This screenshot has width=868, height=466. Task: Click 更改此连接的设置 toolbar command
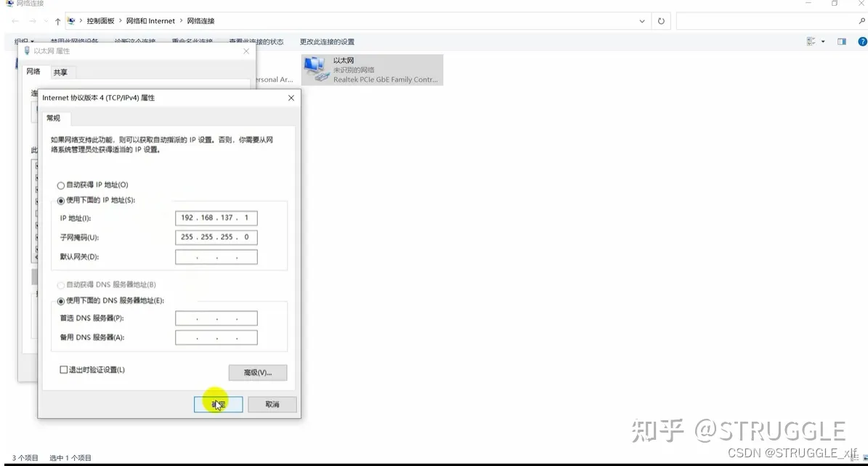[x=327, y=42]
